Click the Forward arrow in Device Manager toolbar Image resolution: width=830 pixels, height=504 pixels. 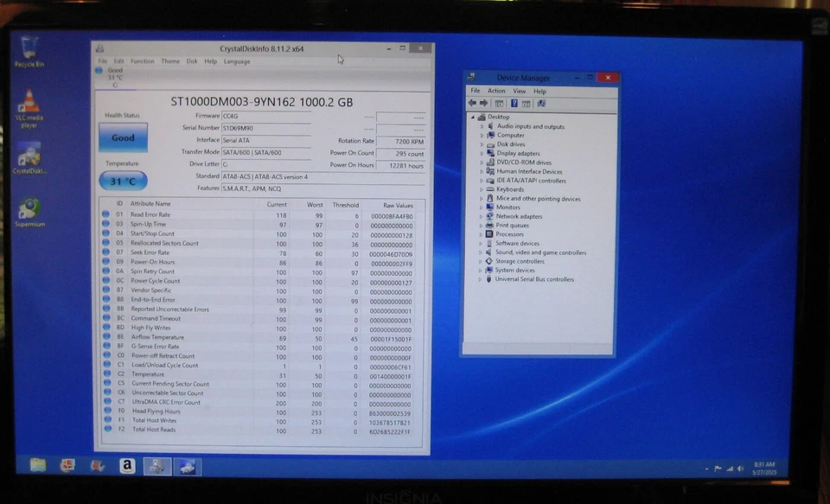coord(483,103)
